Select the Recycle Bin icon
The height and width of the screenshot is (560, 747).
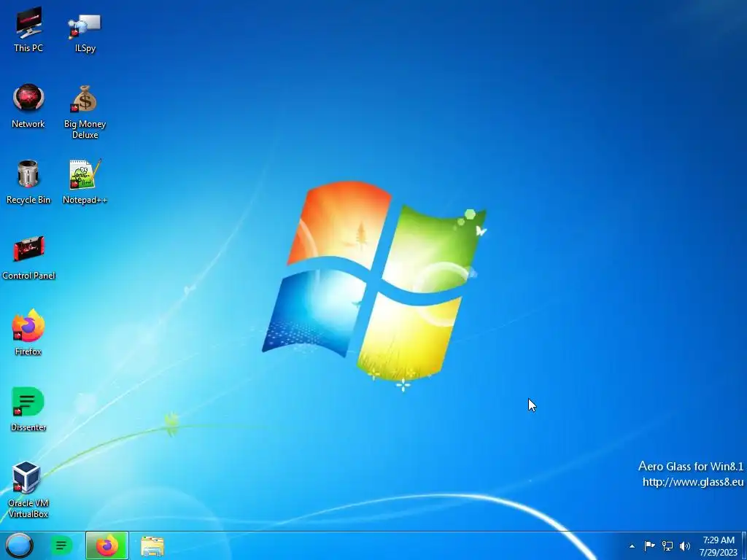28,182
